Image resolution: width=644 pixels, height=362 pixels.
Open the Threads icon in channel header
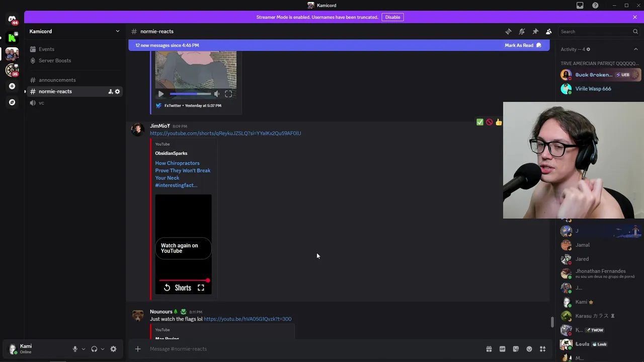508,31
